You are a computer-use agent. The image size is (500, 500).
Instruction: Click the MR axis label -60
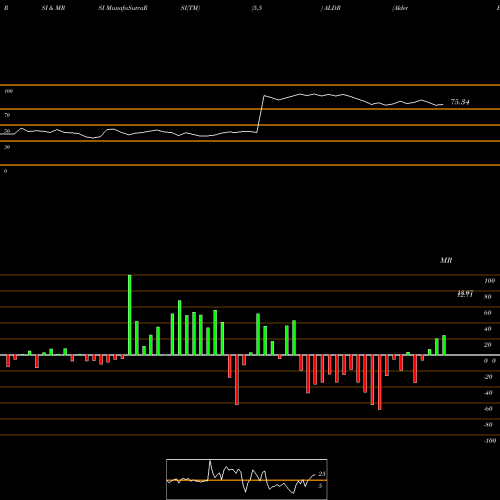coord(488,409)
